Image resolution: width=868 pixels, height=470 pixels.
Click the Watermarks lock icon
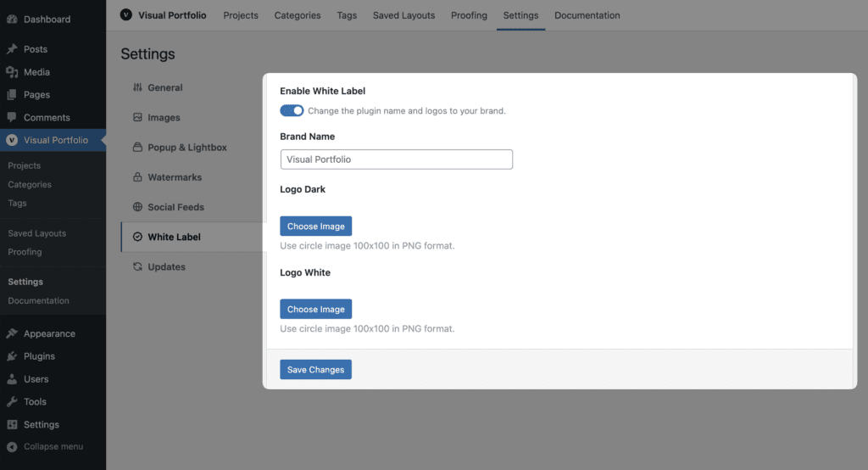(x=137, y=177)
